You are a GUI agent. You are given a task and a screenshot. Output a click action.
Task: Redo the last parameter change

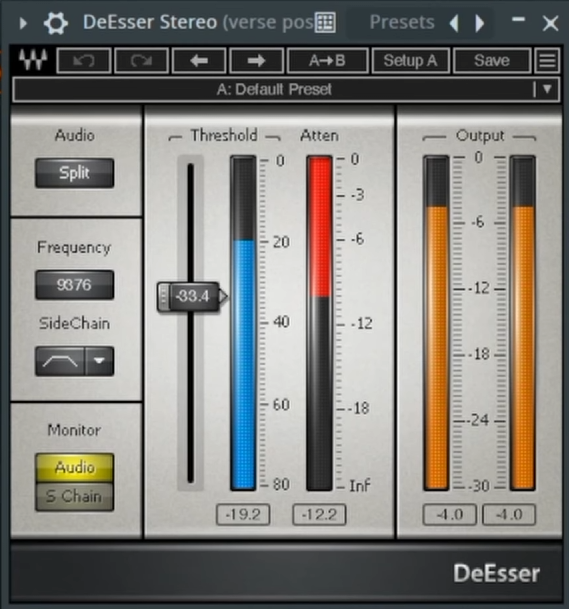[x=142, y=61]
